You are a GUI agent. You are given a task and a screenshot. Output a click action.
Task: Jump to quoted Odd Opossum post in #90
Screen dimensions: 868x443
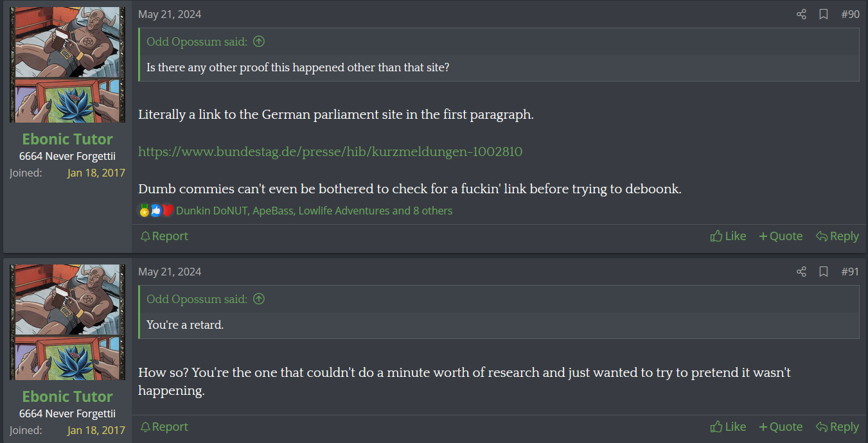[259, 42]
